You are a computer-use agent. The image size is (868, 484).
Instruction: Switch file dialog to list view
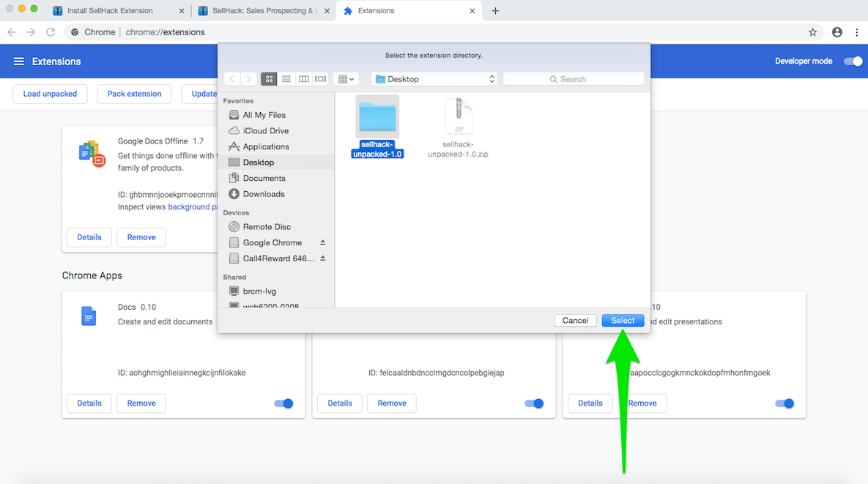(x=286, y=79)
